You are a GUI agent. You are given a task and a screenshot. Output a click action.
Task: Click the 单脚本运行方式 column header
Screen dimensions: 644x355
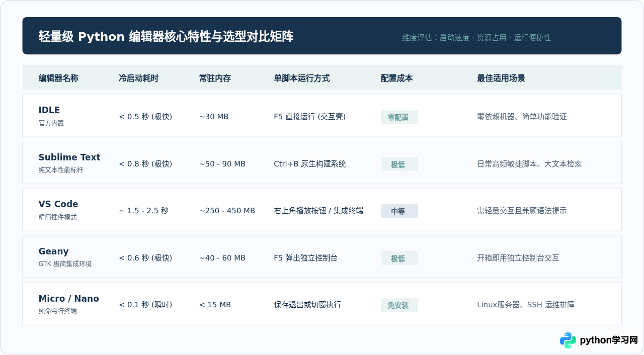coord(302,78)
